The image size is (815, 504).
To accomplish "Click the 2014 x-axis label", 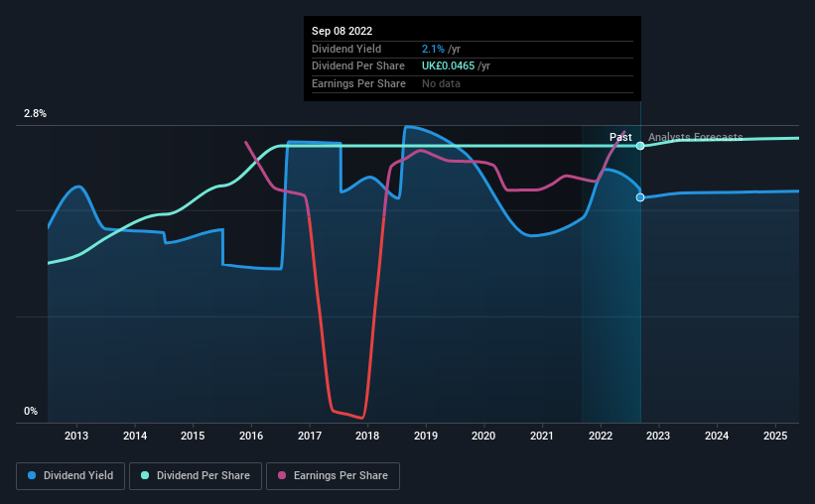I will click(135, 436).
